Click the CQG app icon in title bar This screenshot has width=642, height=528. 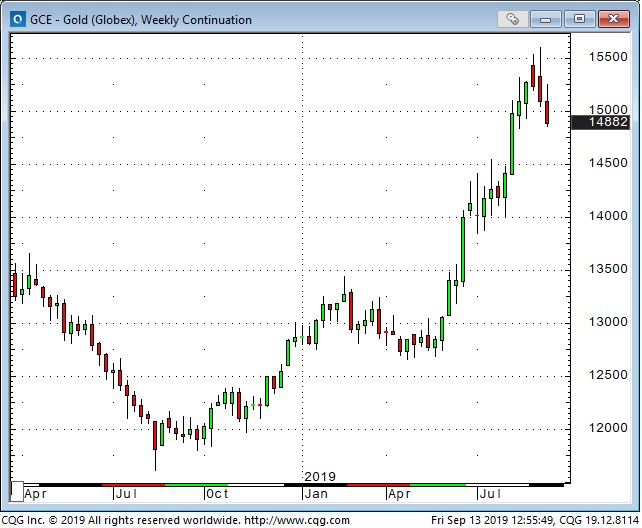(18, 19)
